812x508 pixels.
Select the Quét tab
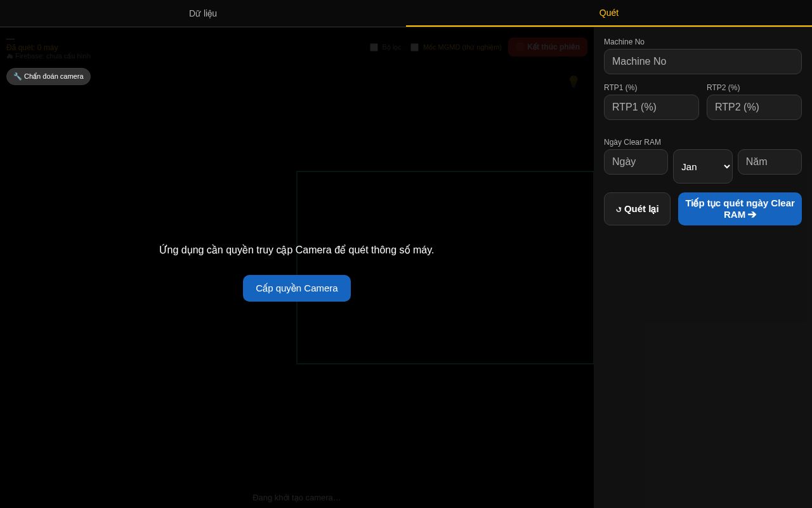[x=609, y=13]
